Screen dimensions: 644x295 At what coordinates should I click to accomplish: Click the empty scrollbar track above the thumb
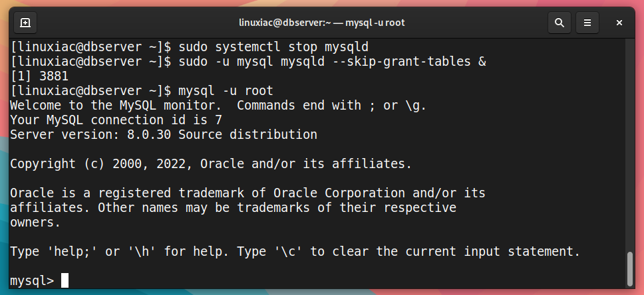tap(631, 146)
